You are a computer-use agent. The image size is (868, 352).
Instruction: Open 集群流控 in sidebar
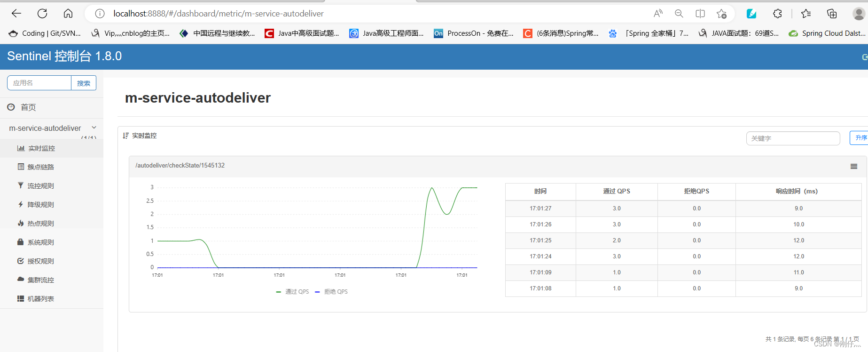[x=52, y=280]
